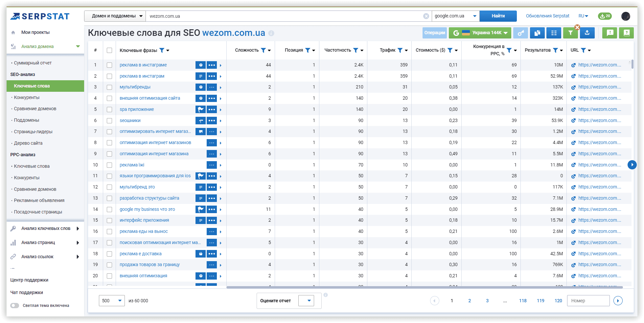
Task: Open Центр поддержки link
Action: pyautogui.click(x=29, y=280)
